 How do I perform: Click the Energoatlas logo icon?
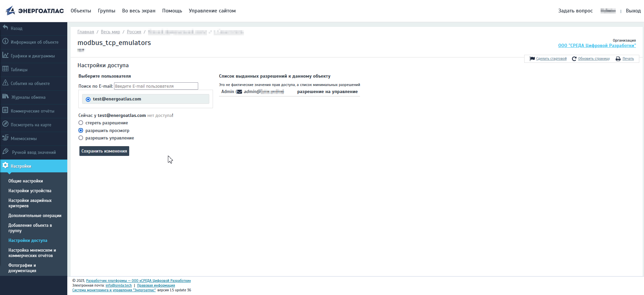click(10, 11)
